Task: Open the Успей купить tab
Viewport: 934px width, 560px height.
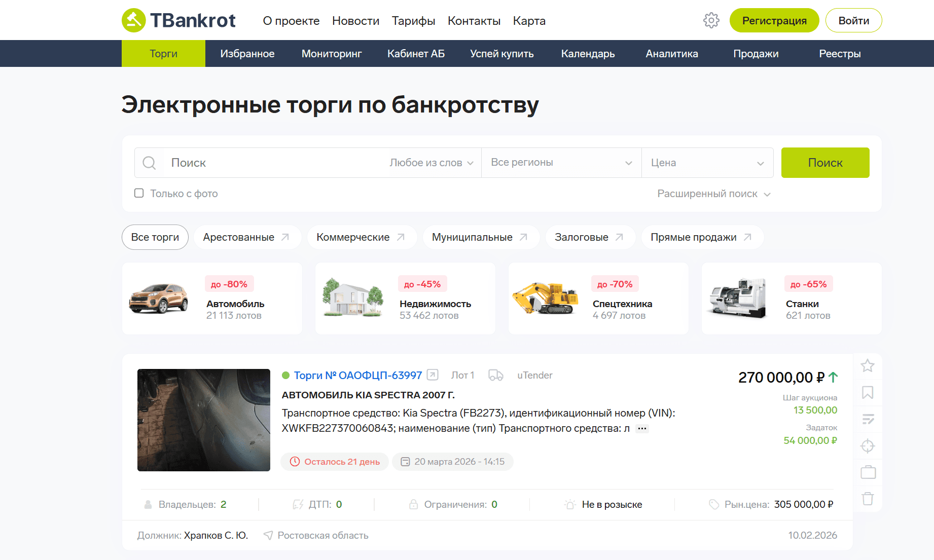Action: (502, 54)
